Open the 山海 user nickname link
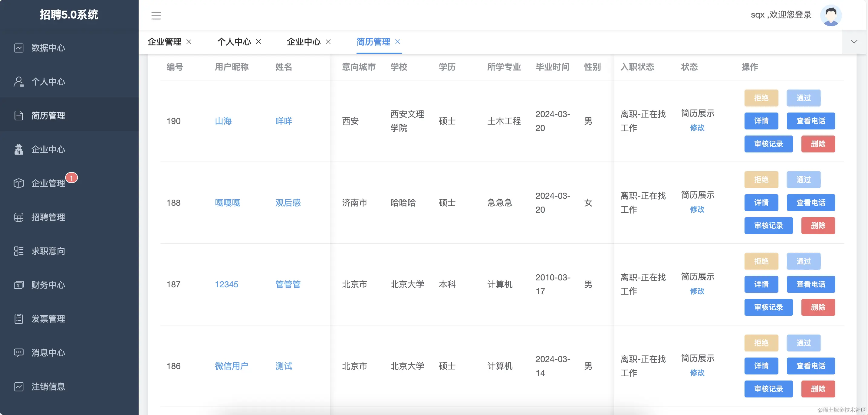 tap(224, 121)
